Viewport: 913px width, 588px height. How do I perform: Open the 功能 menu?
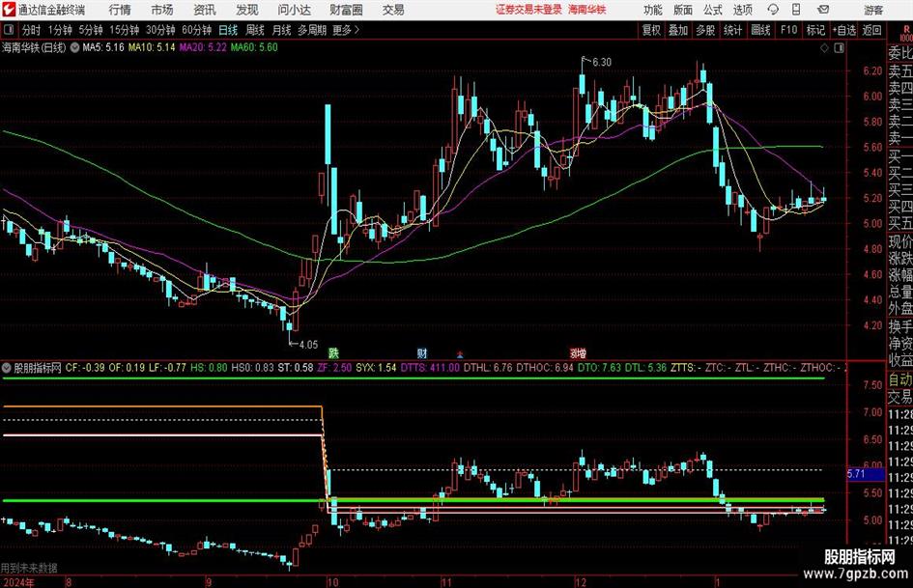coord(653,10)
